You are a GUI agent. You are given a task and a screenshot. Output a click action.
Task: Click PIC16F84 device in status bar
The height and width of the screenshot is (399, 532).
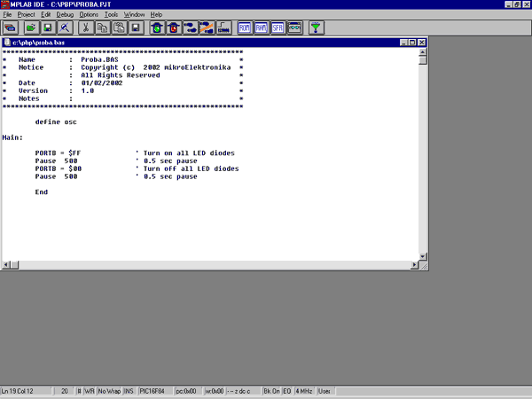tap(154, 391)
